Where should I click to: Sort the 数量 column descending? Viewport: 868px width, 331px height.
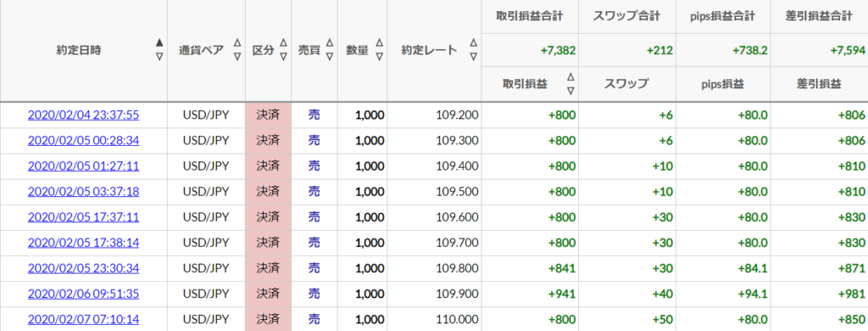379,57
